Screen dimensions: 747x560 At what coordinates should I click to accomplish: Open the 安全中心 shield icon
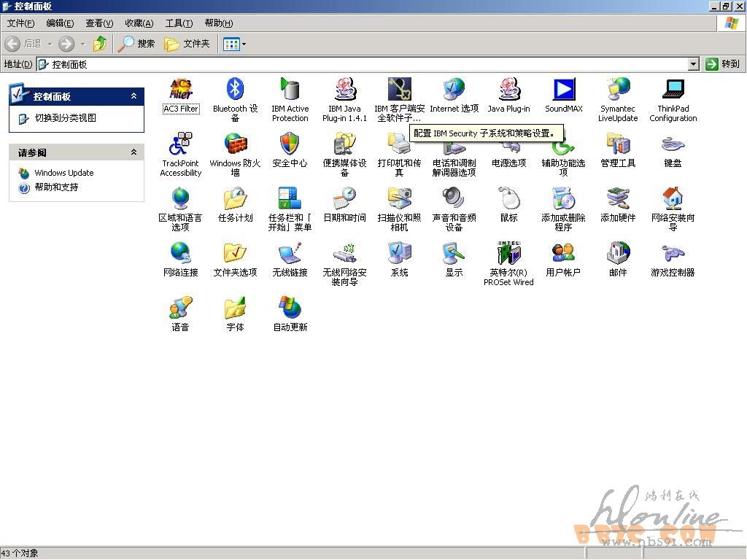[290, 144]
